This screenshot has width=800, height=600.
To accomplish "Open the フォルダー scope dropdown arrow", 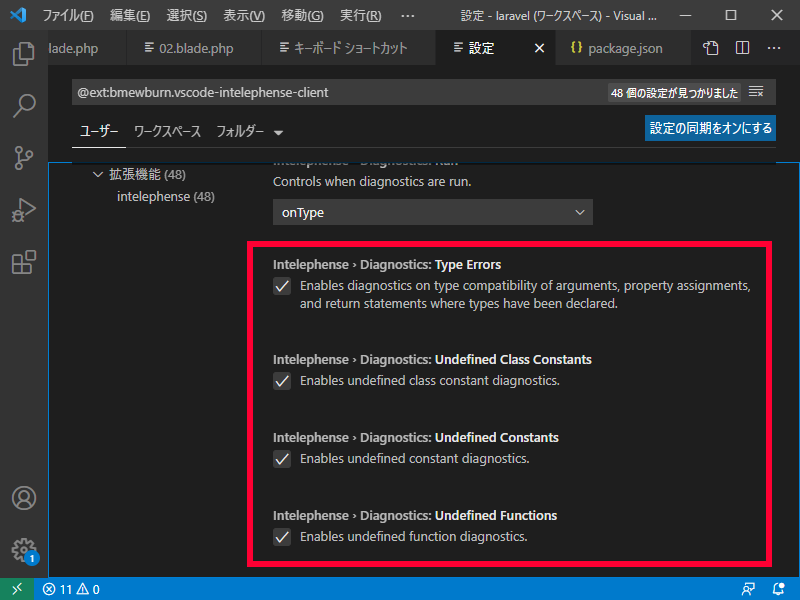I will 278,133.
